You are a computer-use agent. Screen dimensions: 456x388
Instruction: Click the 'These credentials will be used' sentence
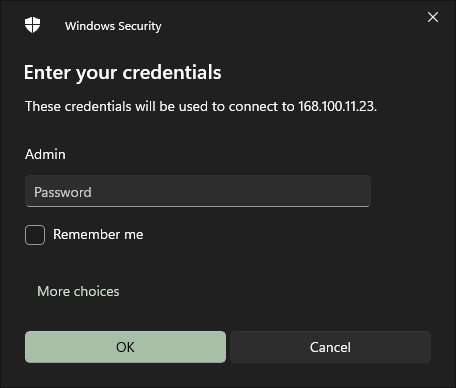[201, 106]
